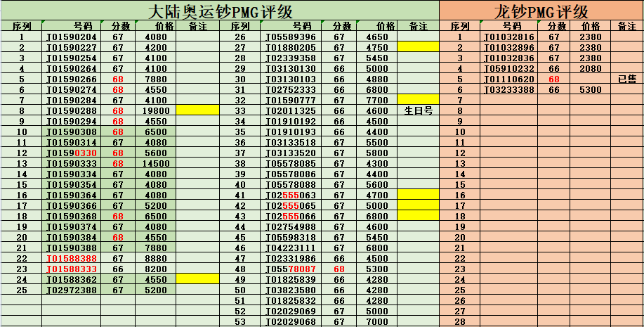Click the price cell 7000

[x=377, y=321]
